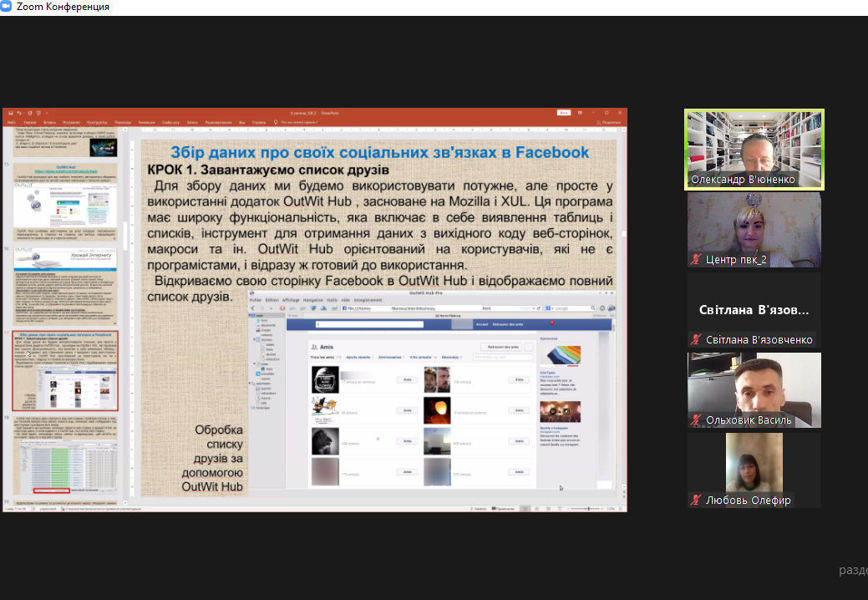868x600 pixels.
Task: Switch to Normal view icon in status bar
Action: pos(525,509)
